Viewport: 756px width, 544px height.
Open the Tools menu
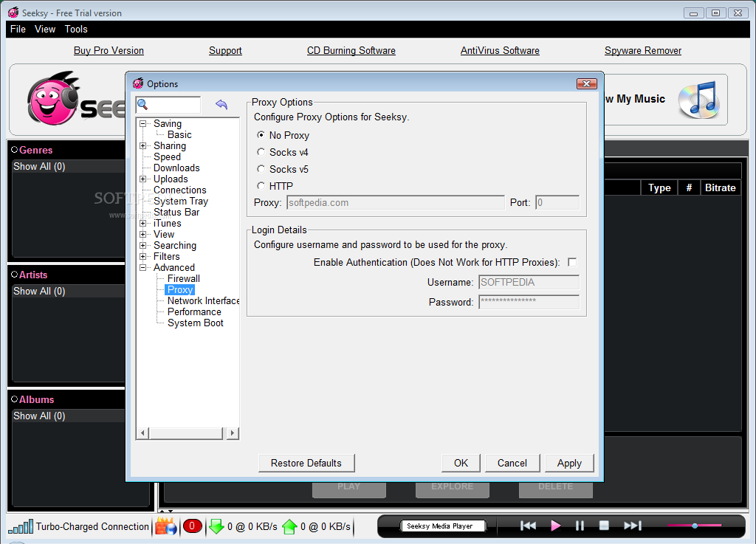click(x=76, y=29)
